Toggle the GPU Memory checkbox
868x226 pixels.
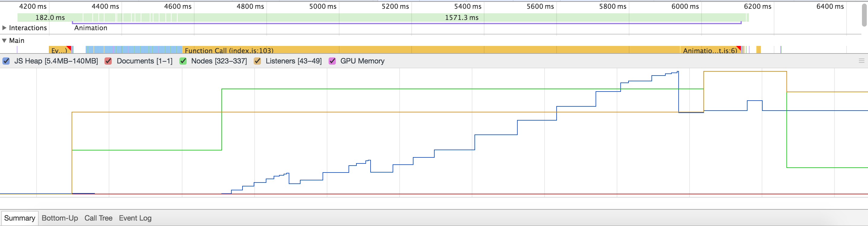click(x=332, y=61)
